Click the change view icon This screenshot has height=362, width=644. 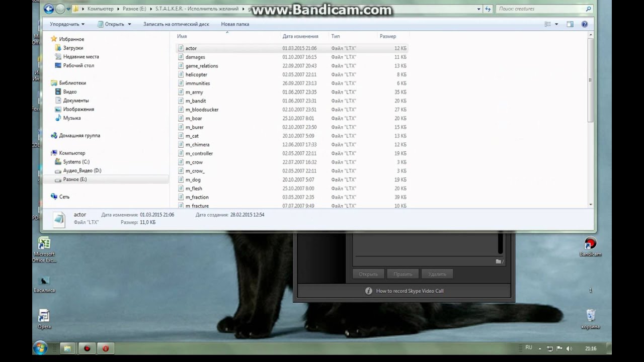[548, 24]
